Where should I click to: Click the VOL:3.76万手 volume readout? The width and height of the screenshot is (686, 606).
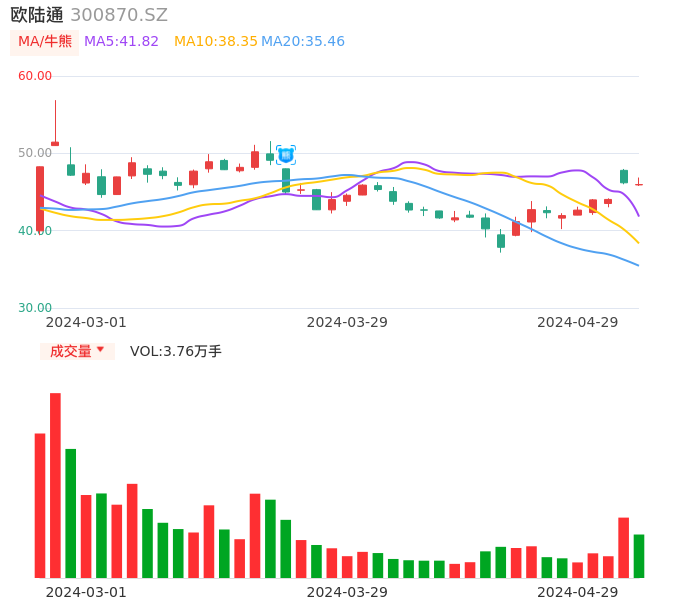point(175,351)
